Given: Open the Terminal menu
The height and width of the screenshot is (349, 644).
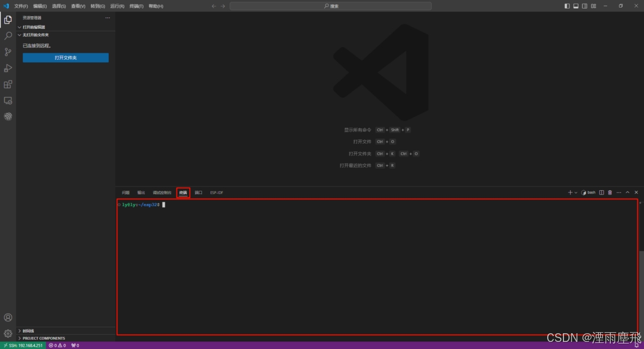Looking at the screenshot, I should pyautogui.click(x=137, y=6).
